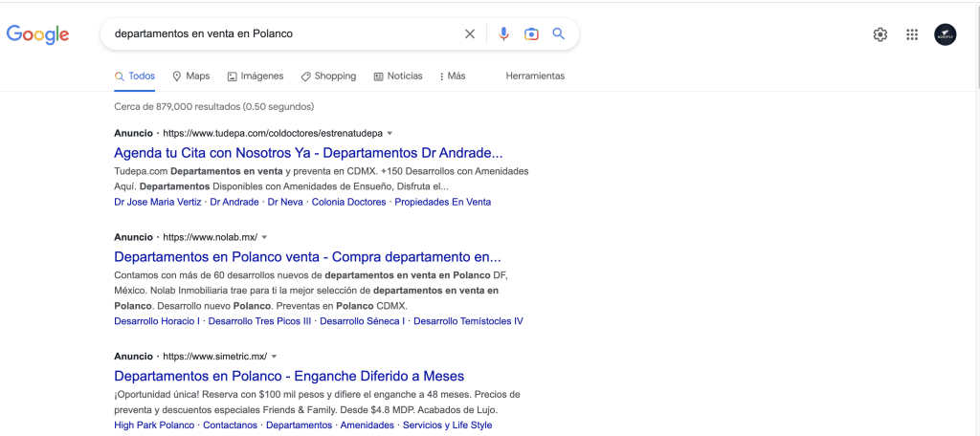Expand dropdown arrow next to simetric.mx URL
Image resolution: width=980 pixels, height=436 pixels.
[x=274, y=357]
